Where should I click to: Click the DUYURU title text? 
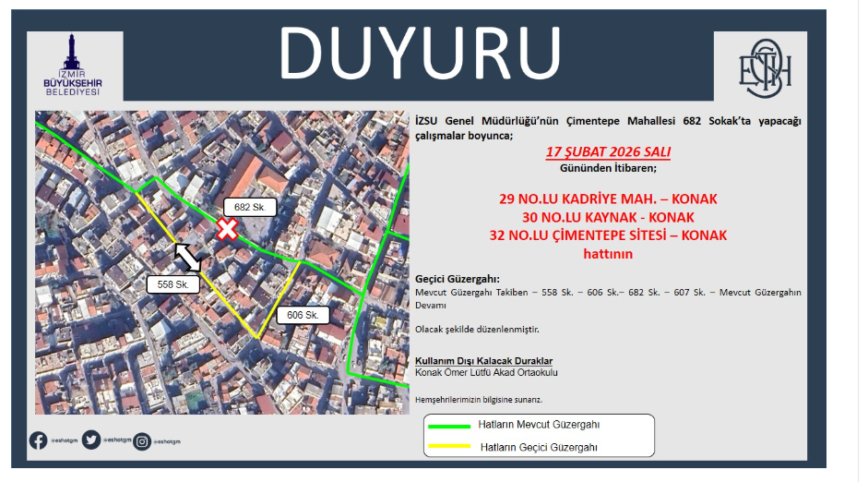421,51
